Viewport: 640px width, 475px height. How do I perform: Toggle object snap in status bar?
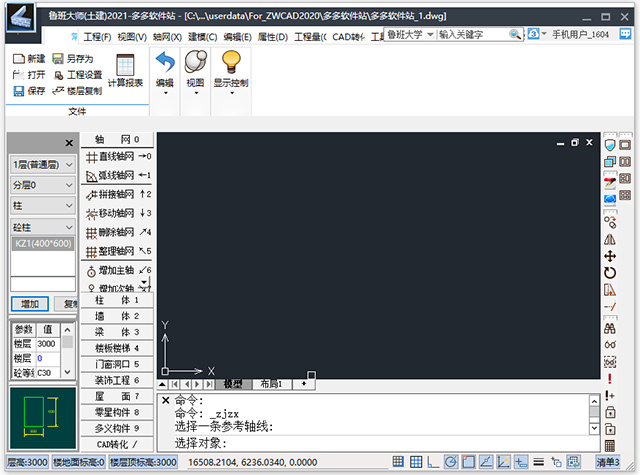pos(468,462)
